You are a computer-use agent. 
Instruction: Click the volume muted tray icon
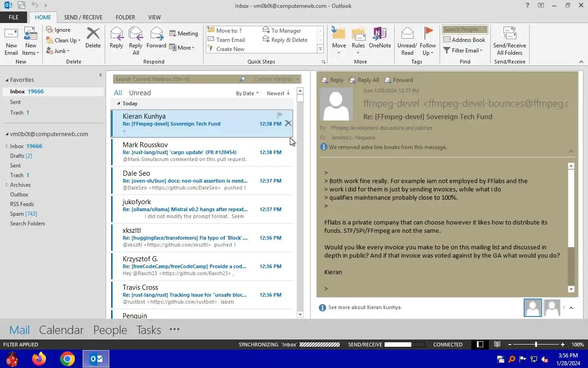coord(545,359)
